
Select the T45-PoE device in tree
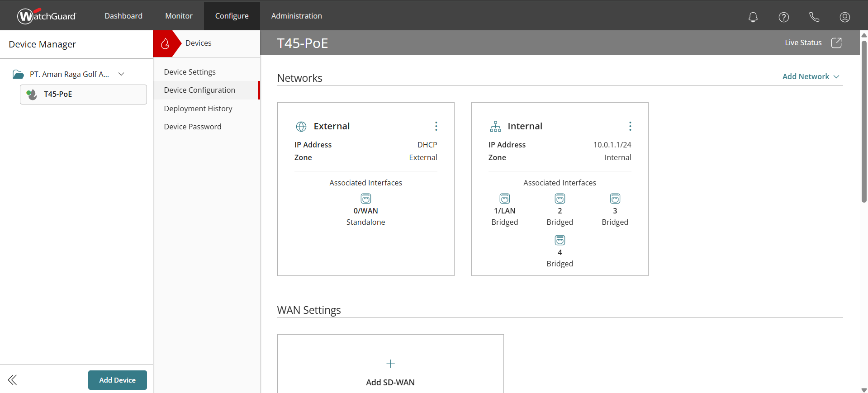[83, 94]
